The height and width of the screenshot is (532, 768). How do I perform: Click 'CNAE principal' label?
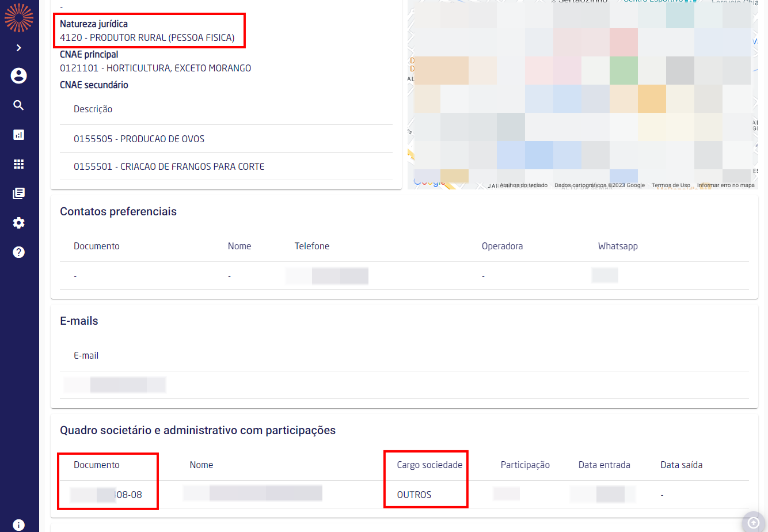(x=89, y=55)
